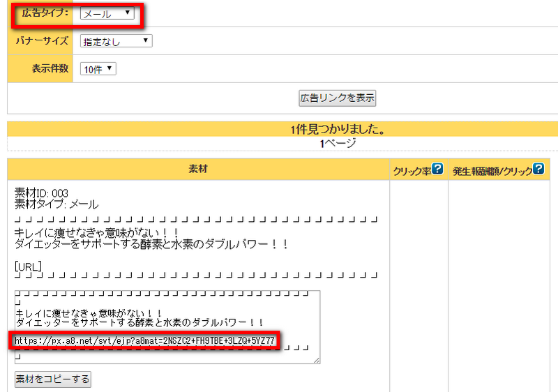Click the 広告タイプ field label
558x392 pixels.
tap(43, 13)
